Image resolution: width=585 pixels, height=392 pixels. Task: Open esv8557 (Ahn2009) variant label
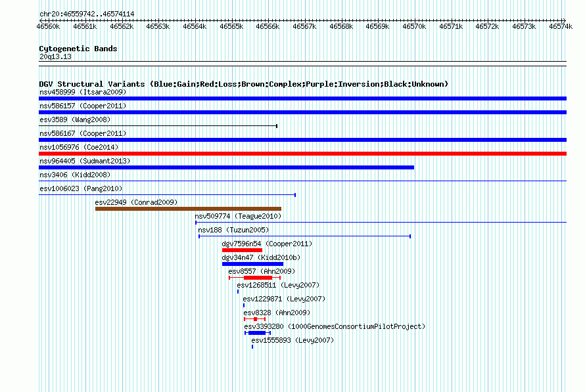click(x=262, y=271)
